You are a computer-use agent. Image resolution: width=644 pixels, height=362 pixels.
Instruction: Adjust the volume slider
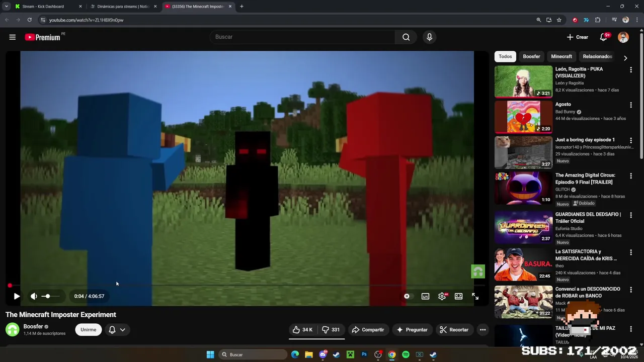click(x=50, y=296)
